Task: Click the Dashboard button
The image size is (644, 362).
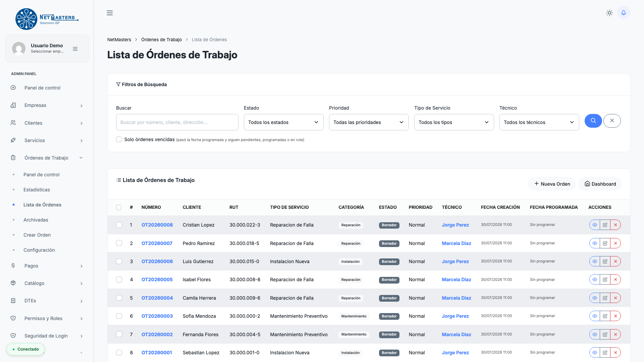Action: 600,184
